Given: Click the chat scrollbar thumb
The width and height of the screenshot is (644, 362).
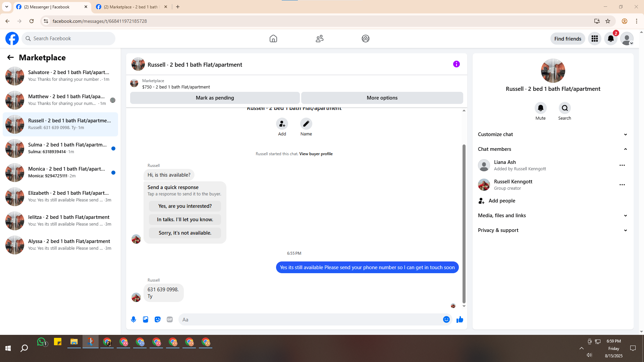Looking at the screenshot, I should (x=464, y=223).
